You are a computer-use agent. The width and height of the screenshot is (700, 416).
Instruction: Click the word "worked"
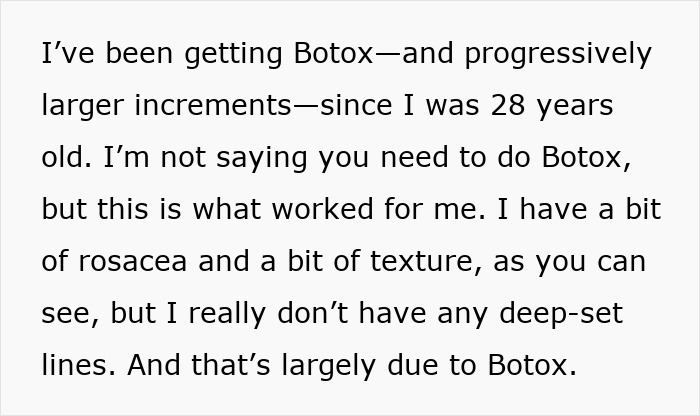[322, 209]
